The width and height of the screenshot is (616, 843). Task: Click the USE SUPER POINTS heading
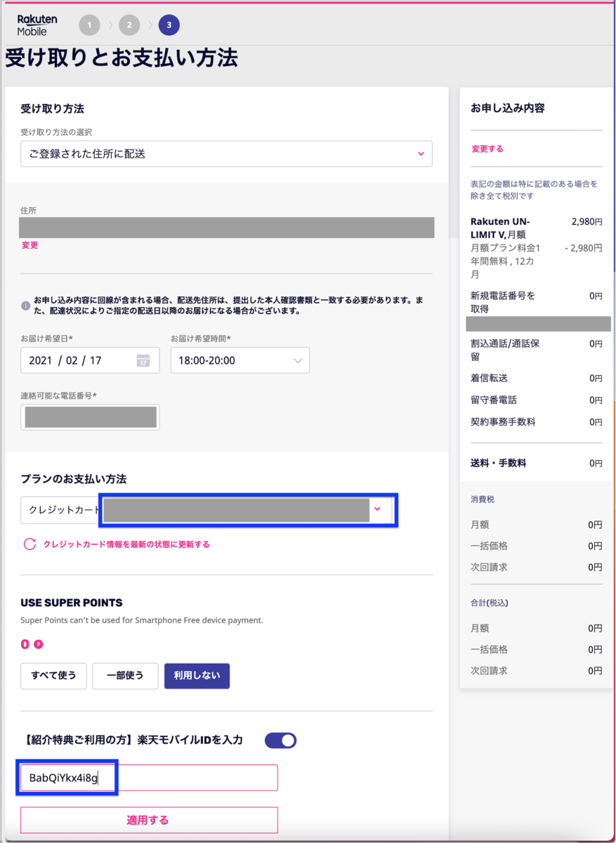pyautogui.click(x=72, y=603)
